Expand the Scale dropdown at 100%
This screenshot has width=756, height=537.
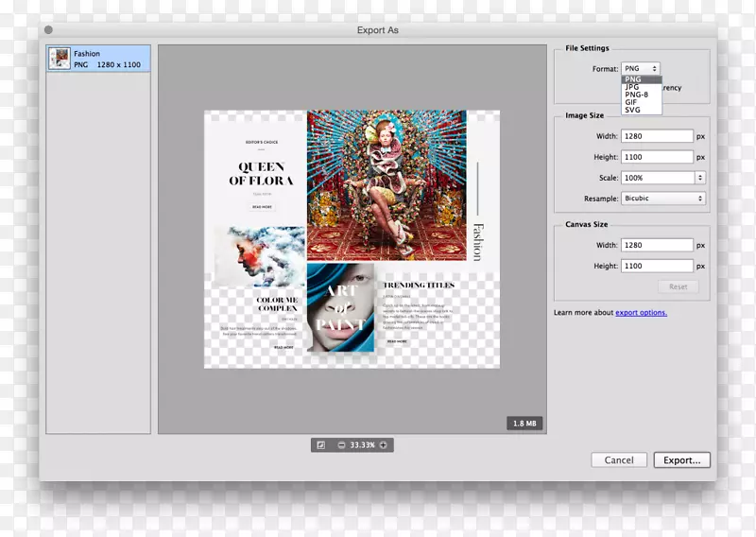point(662,178)
